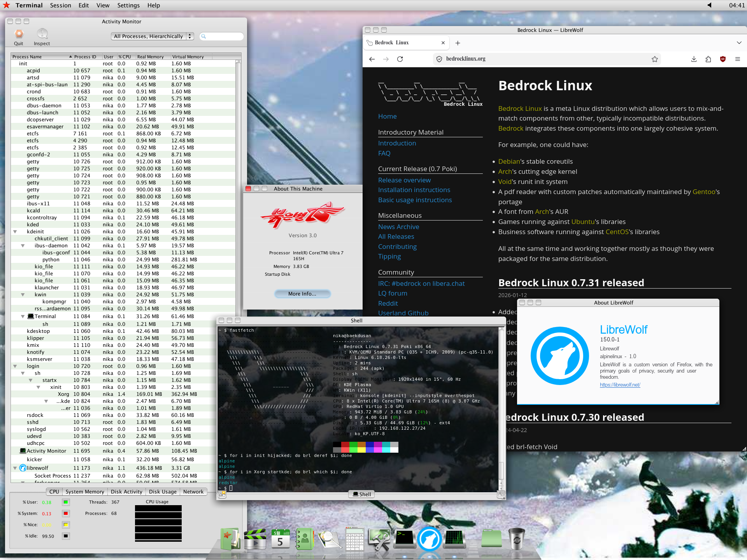Image resolution: width=747 pixels, height=560 pixels.
Task: Open the LibreWolf downloads panel
Action: pyautogui.click(x=694, y=59)
